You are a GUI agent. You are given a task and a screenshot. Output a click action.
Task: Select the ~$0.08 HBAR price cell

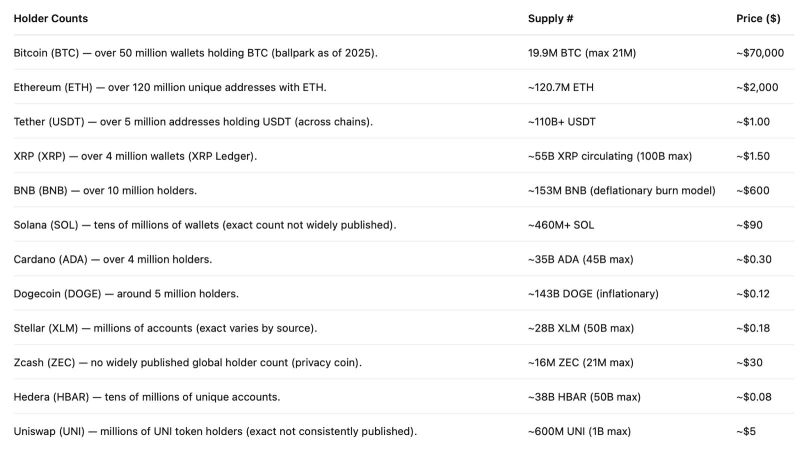pos(754,397)
